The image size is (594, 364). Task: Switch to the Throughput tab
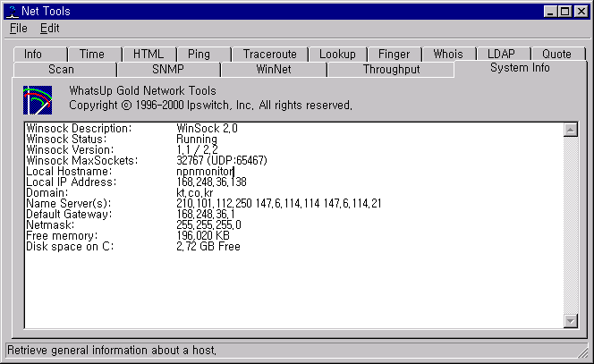[391, 70]
